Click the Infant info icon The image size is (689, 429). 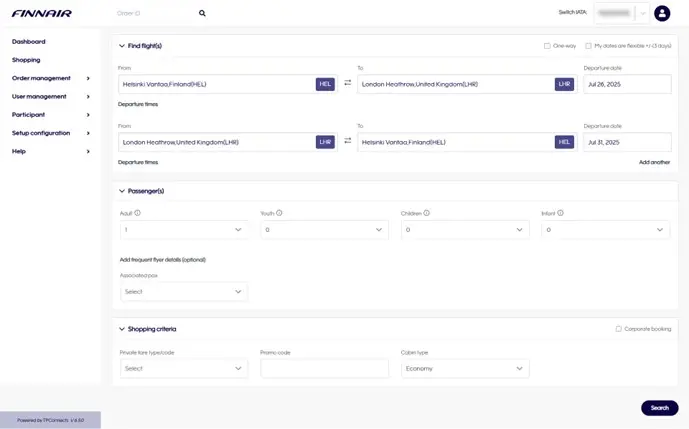560,213
